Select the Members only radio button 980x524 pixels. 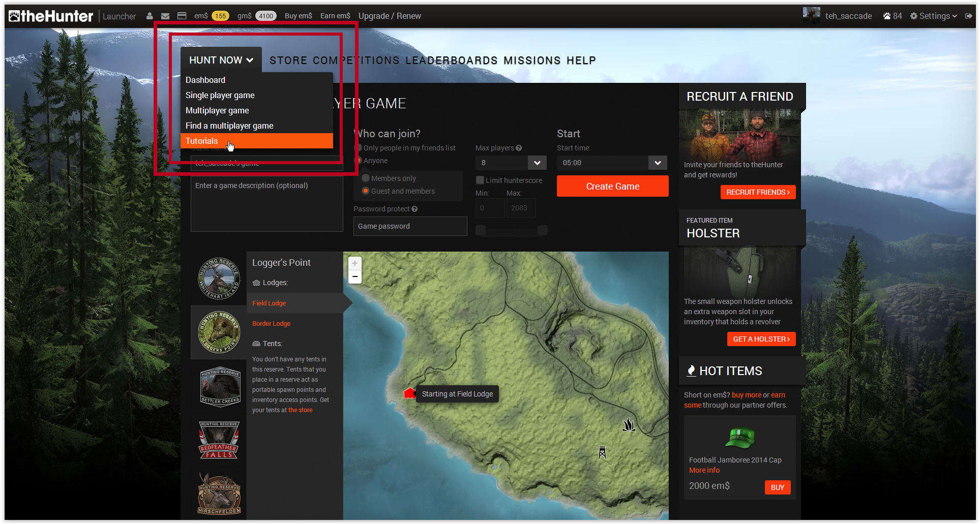[366, 178]
